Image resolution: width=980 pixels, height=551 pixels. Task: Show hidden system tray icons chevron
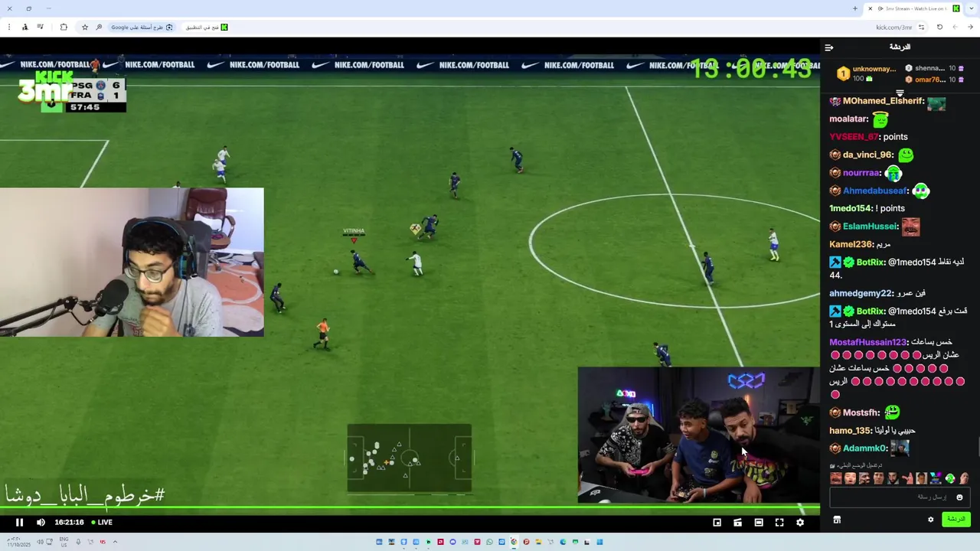tap(115, 542)
